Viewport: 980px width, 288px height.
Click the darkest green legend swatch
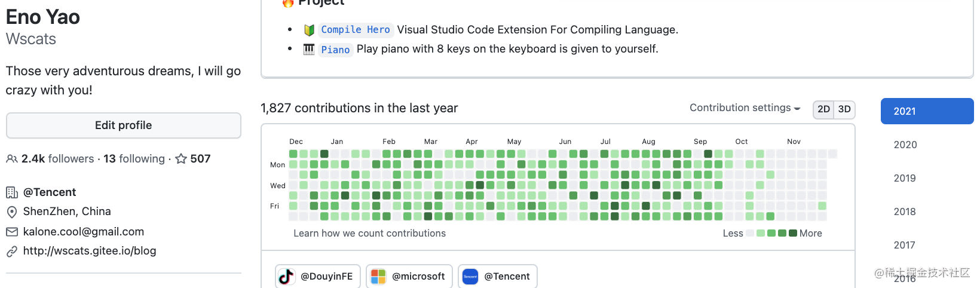coord(792,234)
